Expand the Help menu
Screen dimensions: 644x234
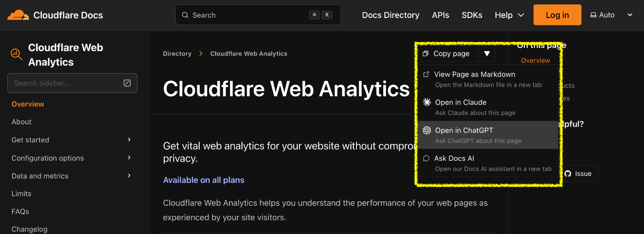pos(509,15)
